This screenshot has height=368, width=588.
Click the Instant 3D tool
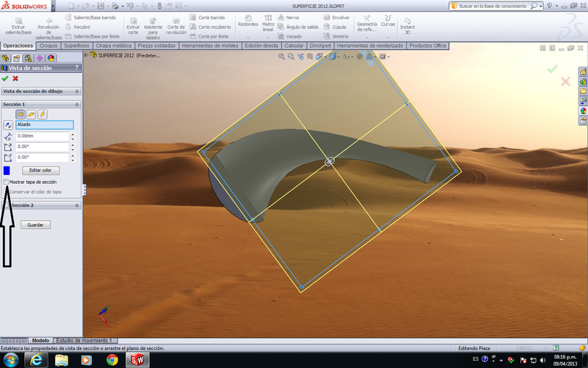(407, 26)
